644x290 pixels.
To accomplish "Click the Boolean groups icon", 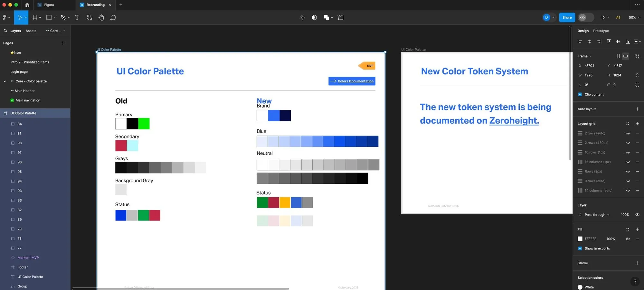I will click(327, 17).
